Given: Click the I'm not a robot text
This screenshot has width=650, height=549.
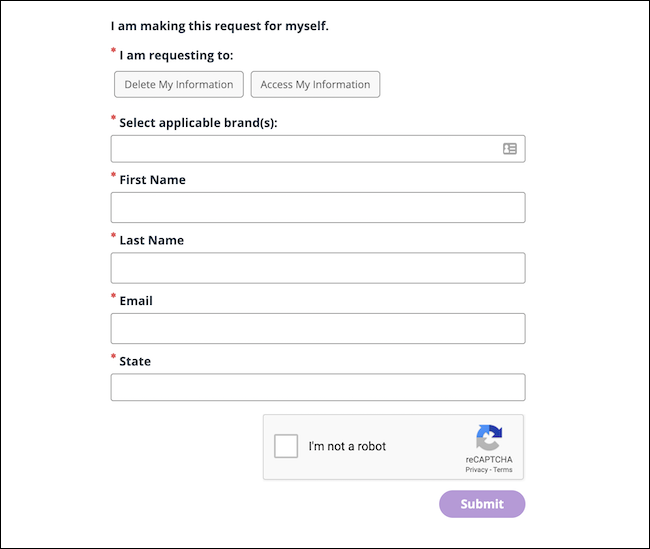Looking at the screenshot, I should click(347, 446).
